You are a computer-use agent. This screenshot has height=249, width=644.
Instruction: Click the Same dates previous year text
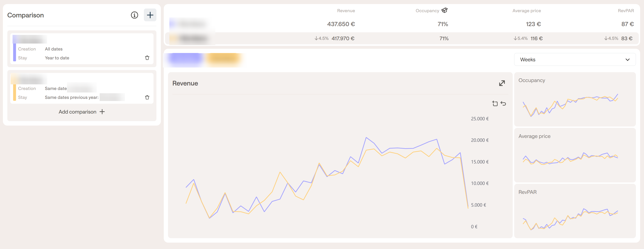point(71,98)
